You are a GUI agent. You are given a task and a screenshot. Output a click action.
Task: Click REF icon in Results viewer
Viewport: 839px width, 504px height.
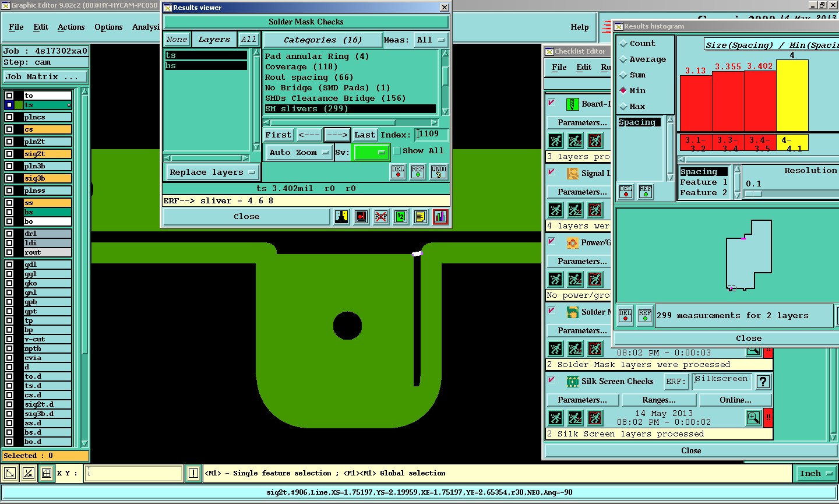pyautogui.click(x=418, y=172)
